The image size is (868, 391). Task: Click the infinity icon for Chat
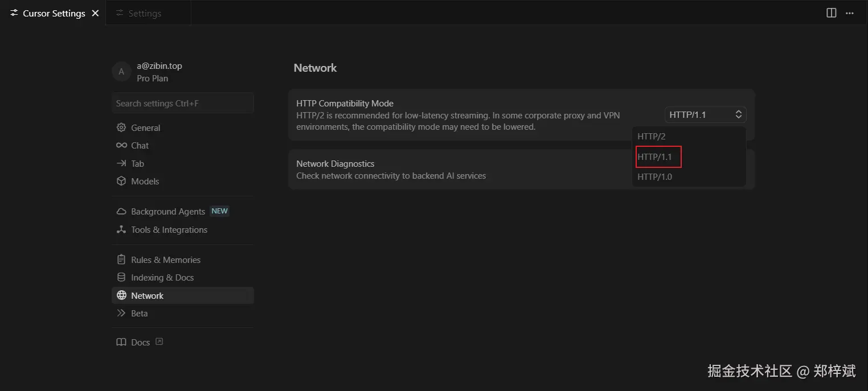pyautogui.click(x=121, y=145)
